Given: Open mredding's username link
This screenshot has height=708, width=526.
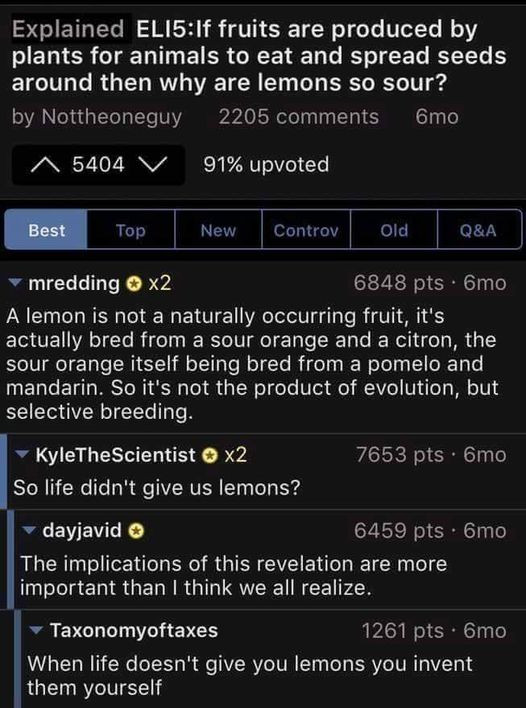Looking at the screenshot, I should pyautogui.click(x=74, y=284).
